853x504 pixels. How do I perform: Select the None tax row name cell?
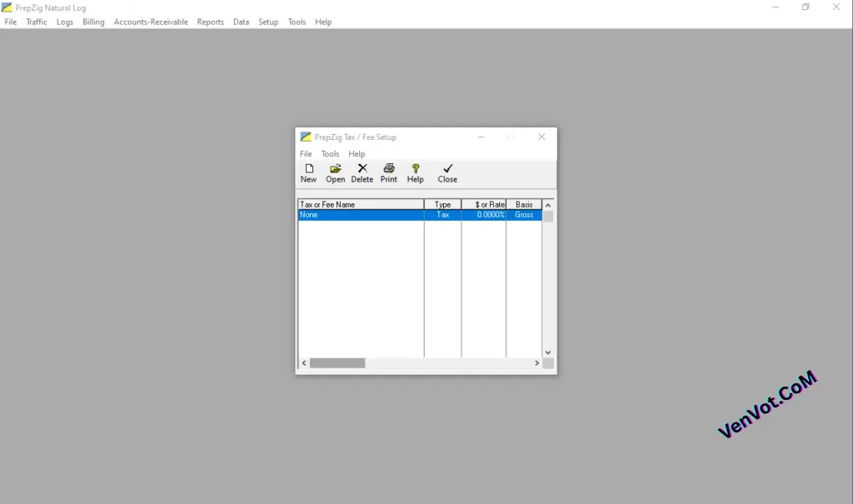tap(362, 215)
